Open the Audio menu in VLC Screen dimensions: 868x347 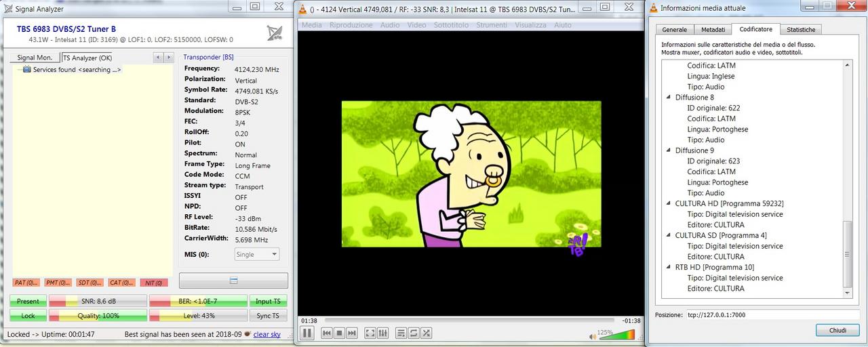tap(390, 25)
